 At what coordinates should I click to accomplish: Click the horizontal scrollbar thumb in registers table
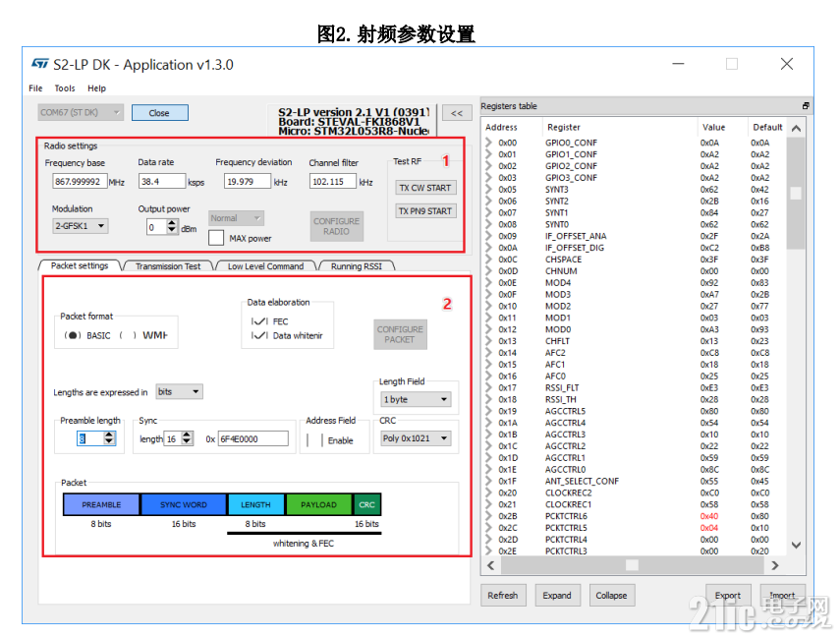[632, 565]
